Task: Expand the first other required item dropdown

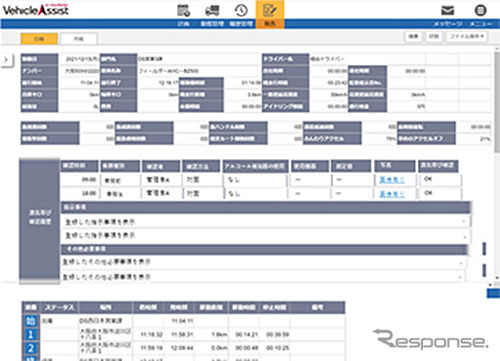Action: (461, 263)
